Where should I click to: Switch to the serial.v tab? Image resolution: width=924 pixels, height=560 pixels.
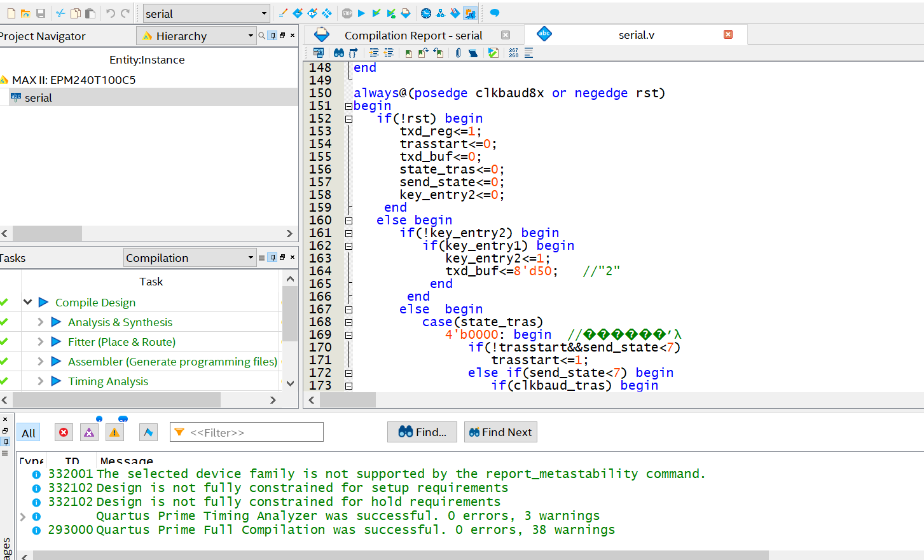coord(637,35)
